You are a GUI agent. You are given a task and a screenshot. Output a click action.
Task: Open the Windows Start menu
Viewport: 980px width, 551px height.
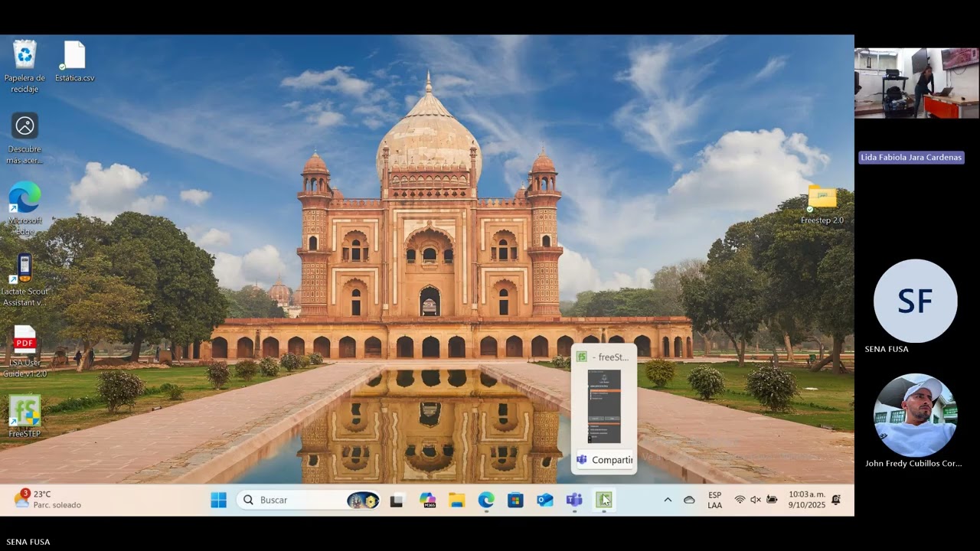point(218,500)
